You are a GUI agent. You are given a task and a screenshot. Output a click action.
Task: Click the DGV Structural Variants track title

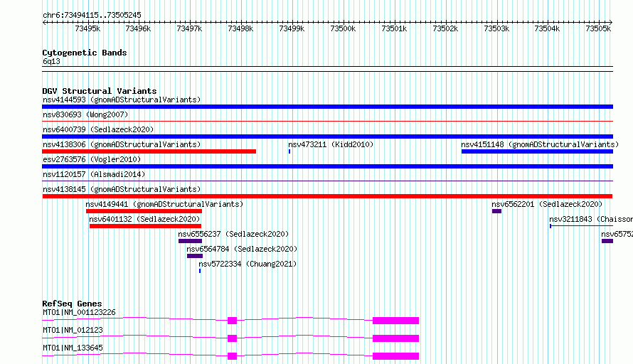tap(100, 91)
